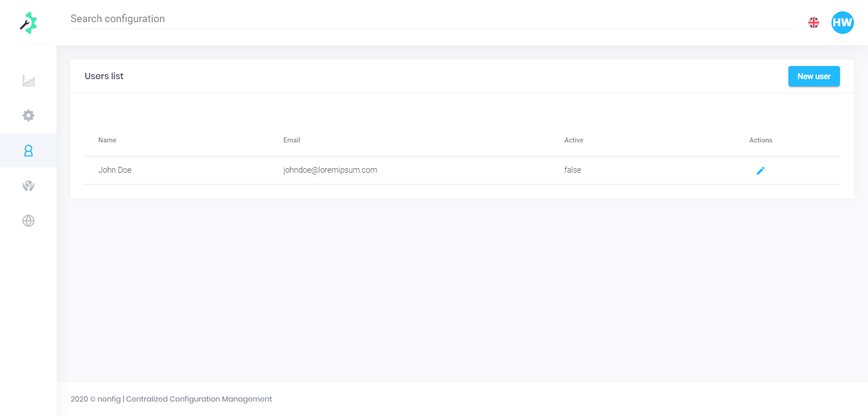The width and height of the screenshot is (868, 416).
Task: Click the Email column header
Action: click(x=292, y=140)
